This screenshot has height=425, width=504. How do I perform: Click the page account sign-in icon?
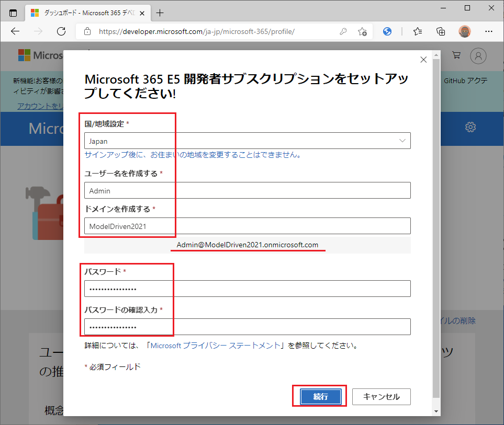pyautogui.click(x=478, y=56)
